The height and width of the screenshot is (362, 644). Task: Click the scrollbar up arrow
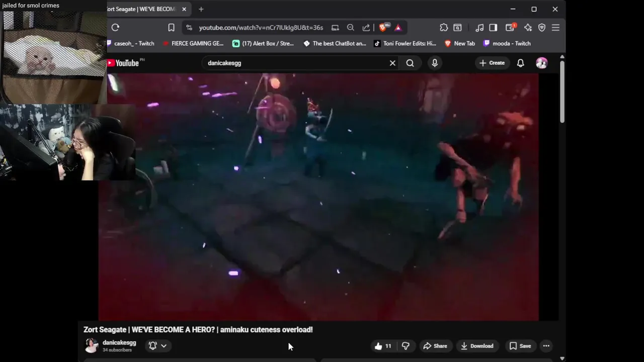562,56
